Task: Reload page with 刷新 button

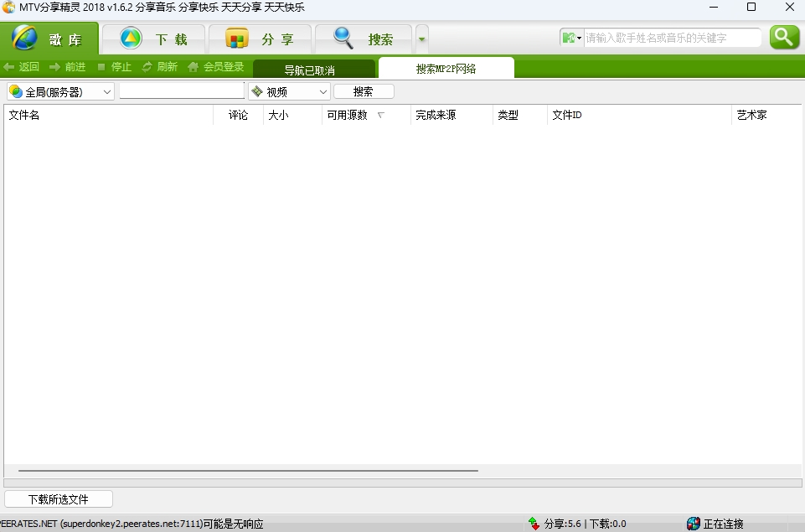Action: point(160,67)
